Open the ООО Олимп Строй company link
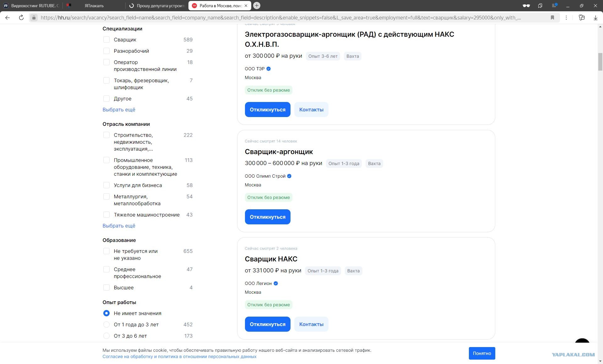603x364 pixels. pos(265,176)
